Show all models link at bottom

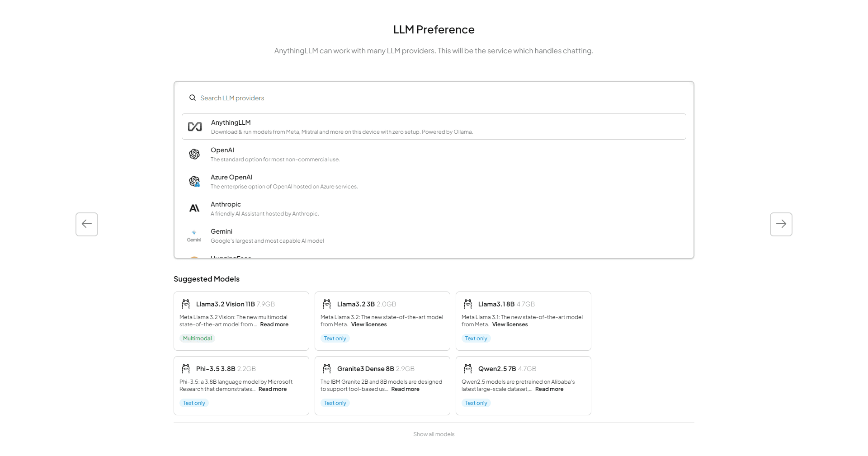coord(434,434)
